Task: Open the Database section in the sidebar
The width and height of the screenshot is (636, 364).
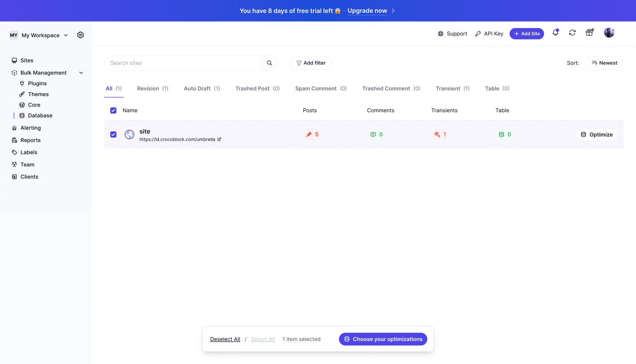Action: click(x=40, y=115)
